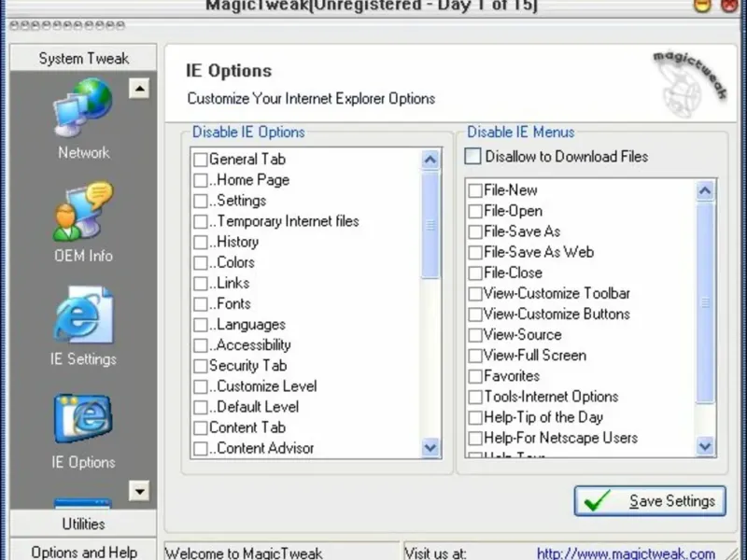This screenshot has height=560, width=747.
Task: Open the OEM Info icon
Action: (x=83, y=212)
